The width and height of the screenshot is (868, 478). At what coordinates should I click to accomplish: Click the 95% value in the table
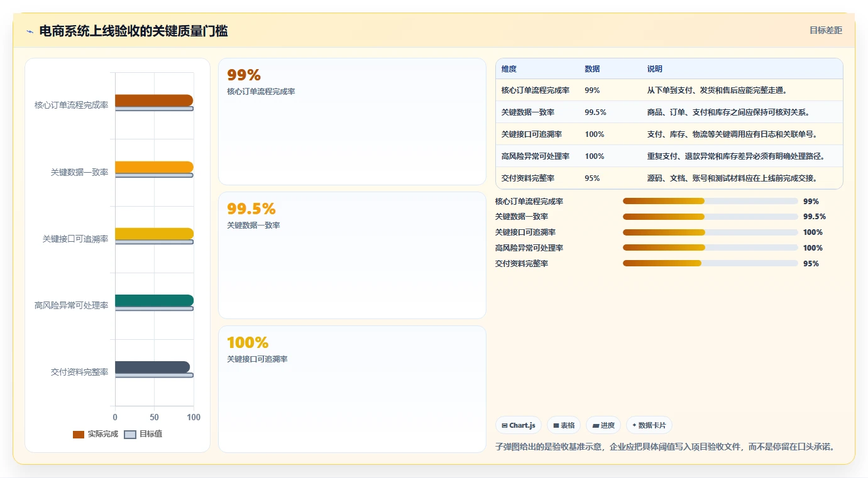(x=592, y=178)
